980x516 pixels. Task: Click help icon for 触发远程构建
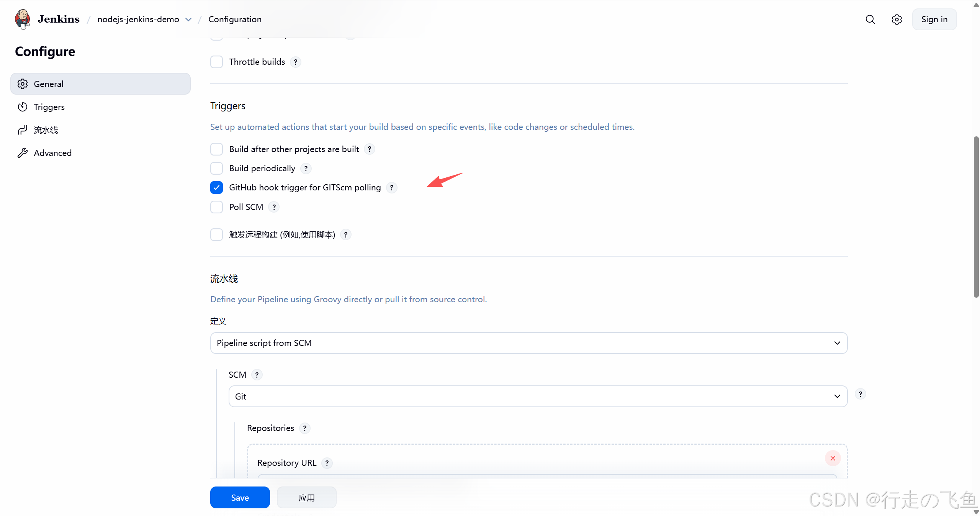[x=346, y=235]
